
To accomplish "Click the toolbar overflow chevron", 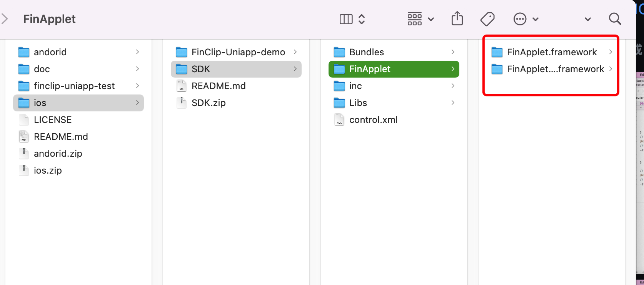I will tap(587, 19).
